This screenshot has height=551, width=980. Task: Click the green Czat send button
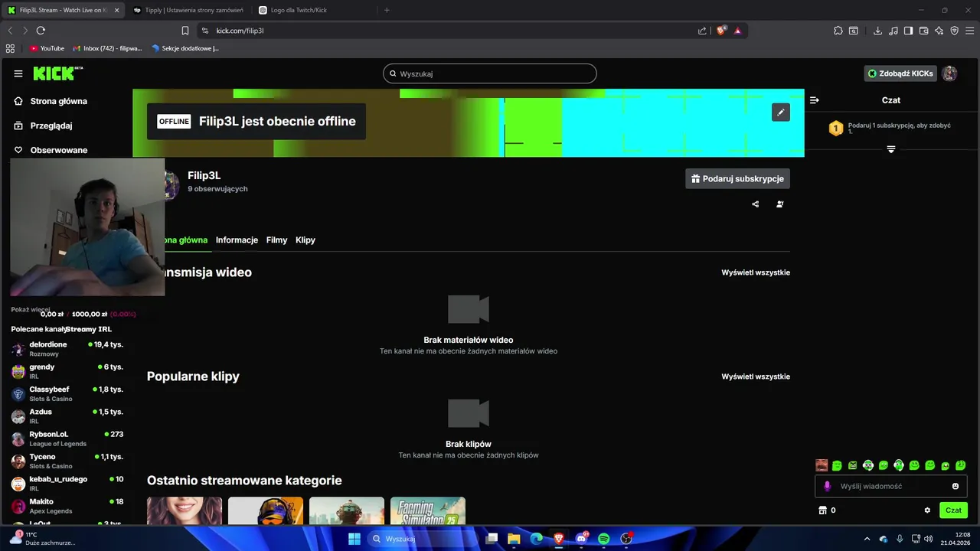953,510
